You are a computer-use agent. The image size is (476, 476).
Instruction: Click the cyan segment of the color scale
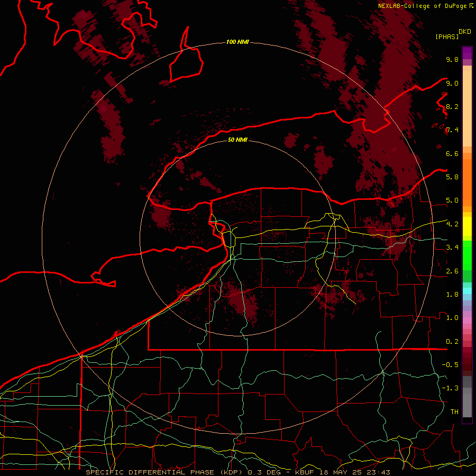point(467,291)
